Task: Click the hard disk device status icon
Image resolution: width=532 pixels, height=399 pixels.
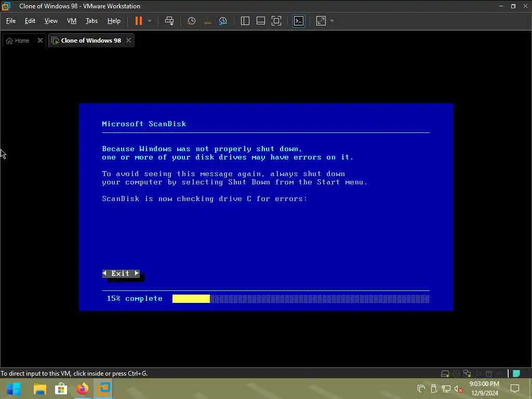Action: pyautogui.click(x=445, y=374)
